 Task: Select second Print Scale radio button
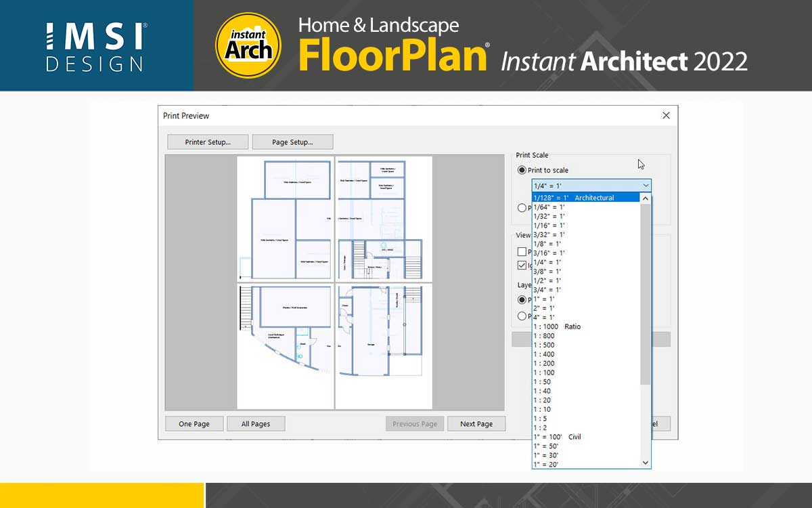(x=522, y=208)
